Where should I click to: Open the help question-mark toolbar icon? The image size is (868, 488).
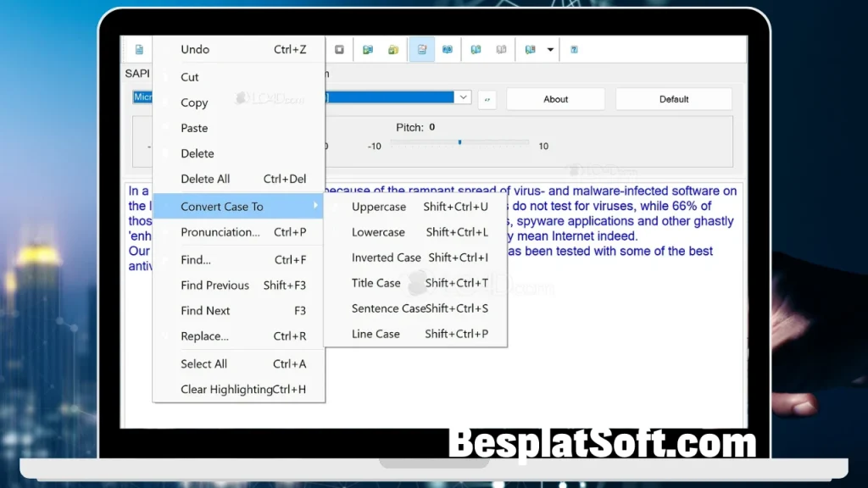click(x=574, y=50)
